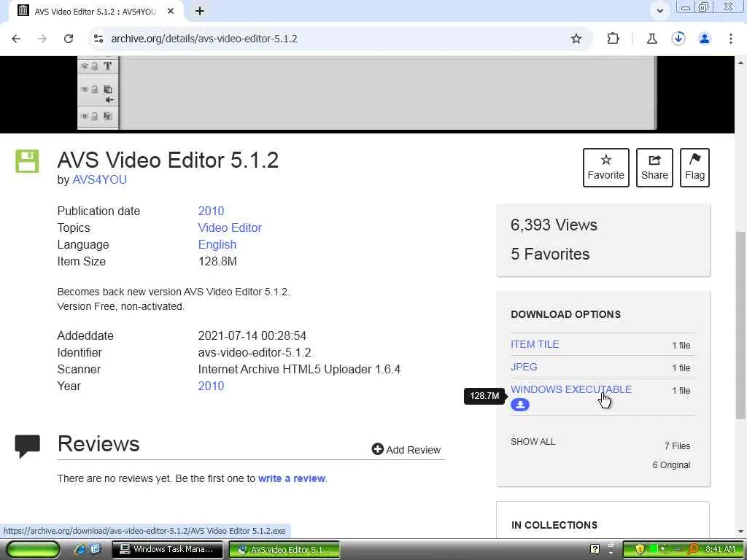747x560 pixels.
Task: Click the Favorite button
Action: pyautogui.click(x=606, y=168)
